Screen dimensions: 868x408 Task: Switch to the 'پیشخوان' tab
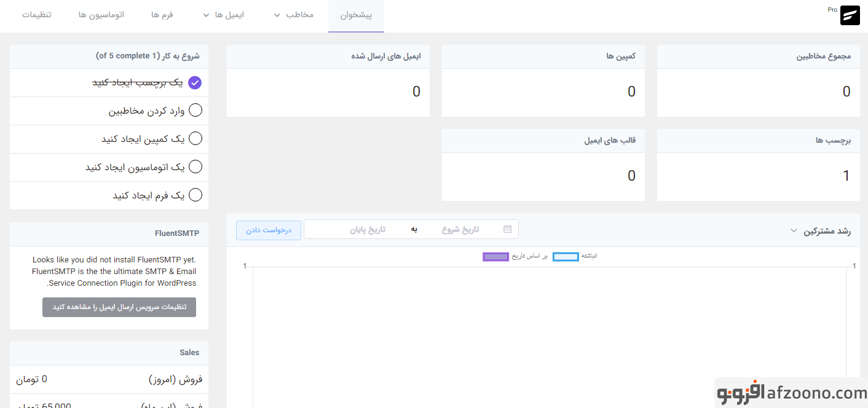(356, 15)
